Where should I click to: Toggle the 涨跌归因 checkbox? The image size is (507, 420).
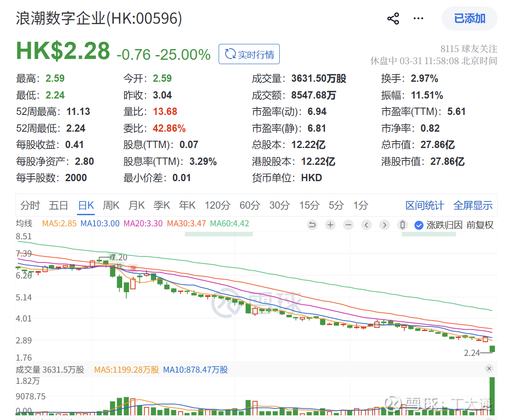[x=419, y=225]
